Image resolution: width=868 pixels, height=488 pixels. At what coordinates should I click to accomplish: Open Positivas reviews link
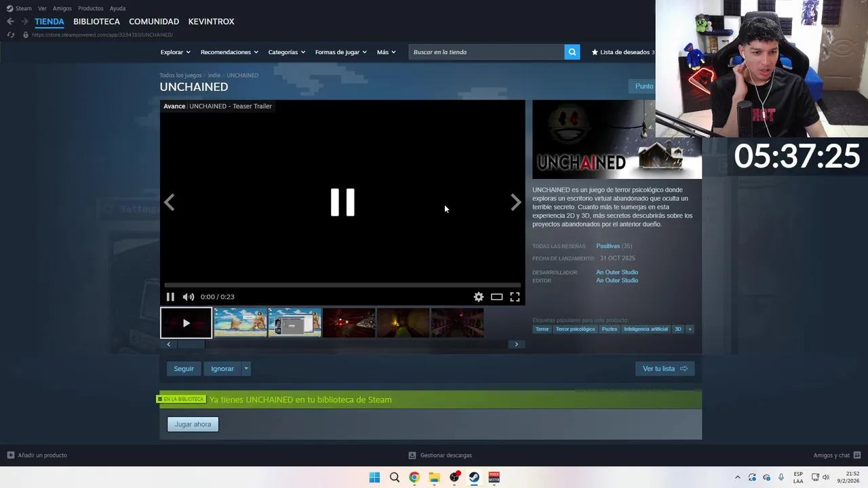608,246
